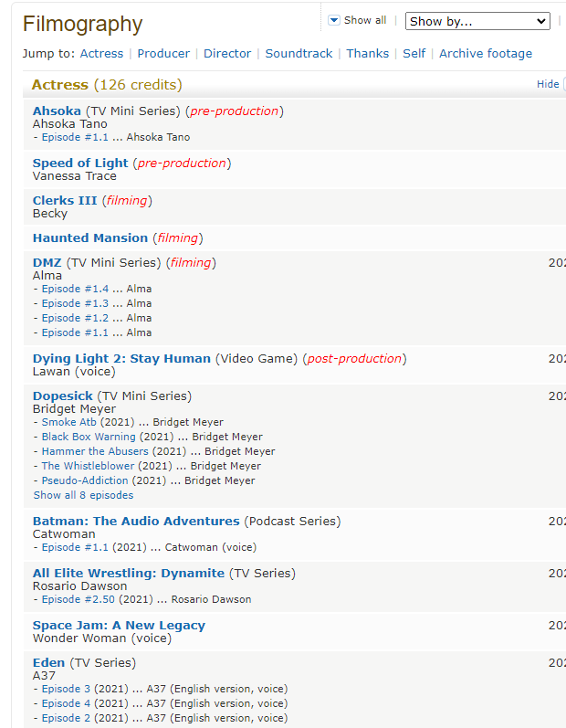The height and width of the screenshot is (728, 566).
Task: Open Speed of Light title page
Action: (x=80, y=163)
